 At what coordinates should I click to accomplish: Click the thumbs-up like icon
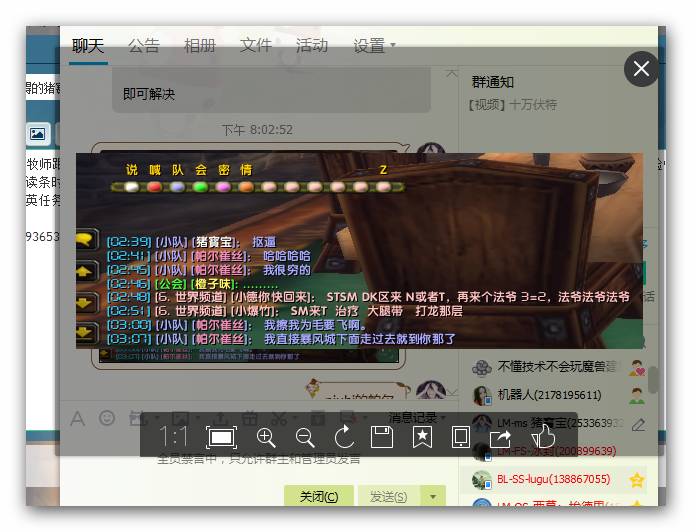(542, 437)
